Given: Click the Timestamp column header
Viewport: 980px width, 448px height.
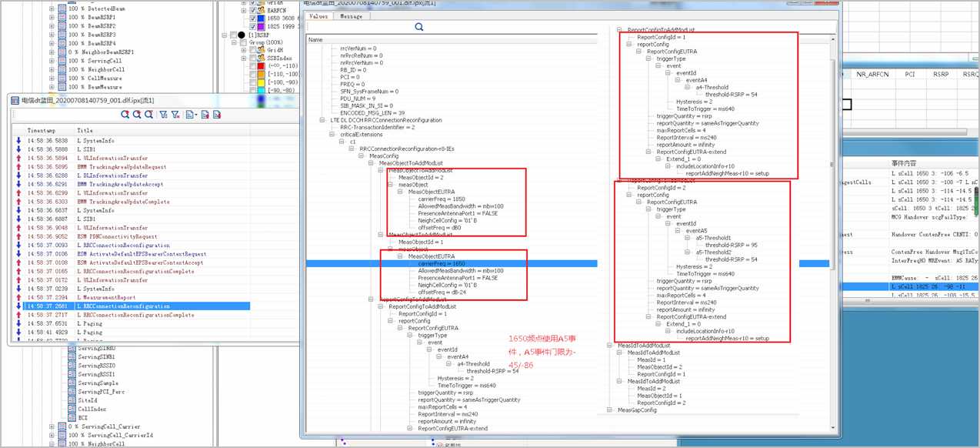Looking at the screenshot, I should pos(41,130).
